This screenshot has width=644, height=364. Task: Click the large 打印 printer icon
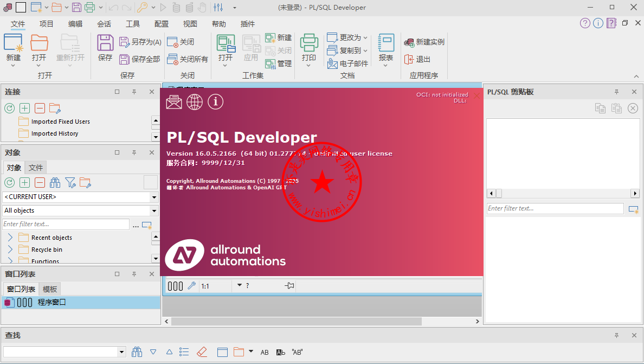309,43
